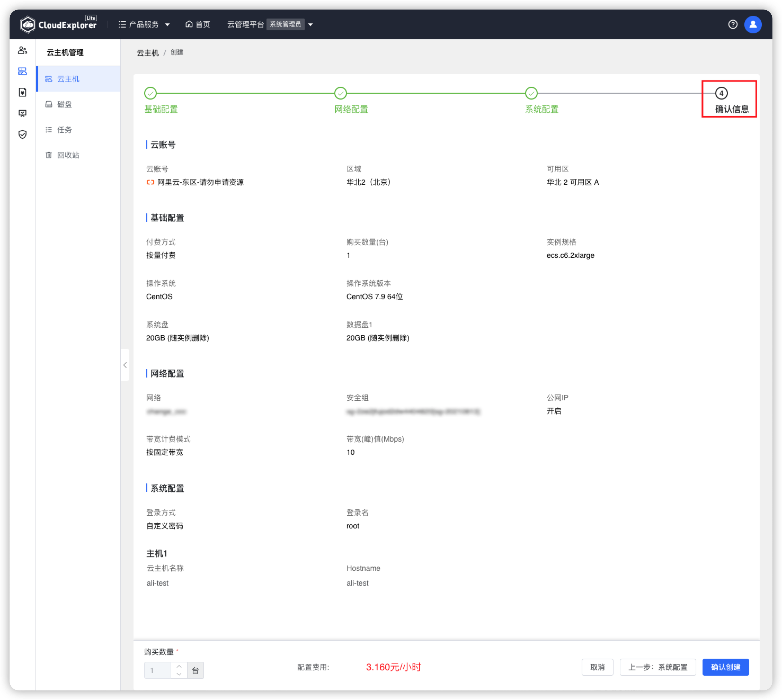Click the 确认创建 button
This screenshot has width=782, height=700.
point(725,667)
